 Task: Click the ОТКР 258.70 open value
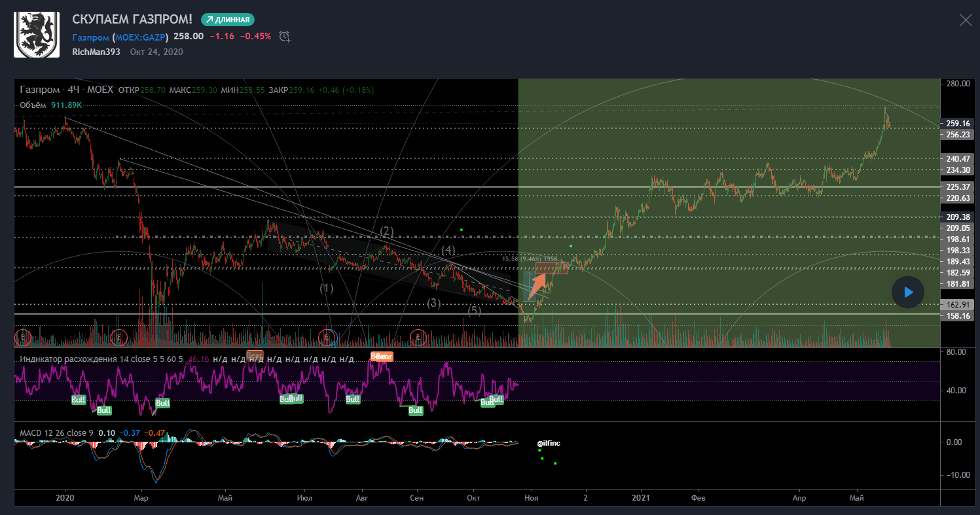point(141,90)
